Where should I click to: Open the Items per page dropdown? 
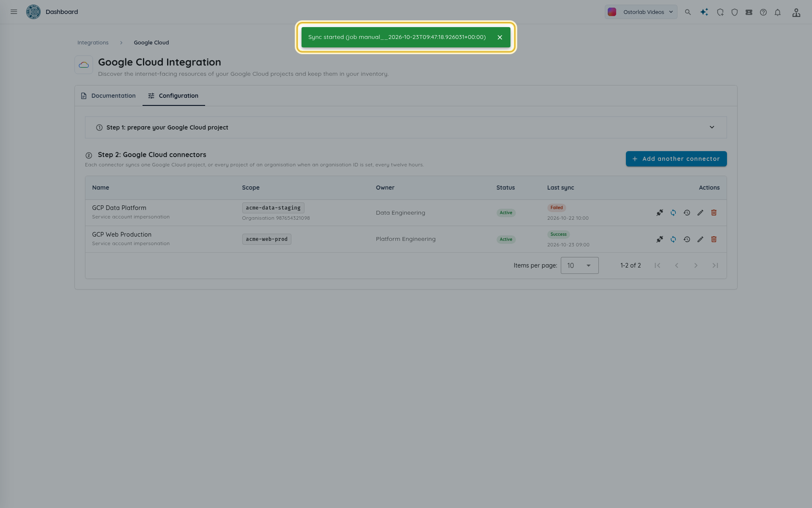pyautogui.click(x=579, y=265)
